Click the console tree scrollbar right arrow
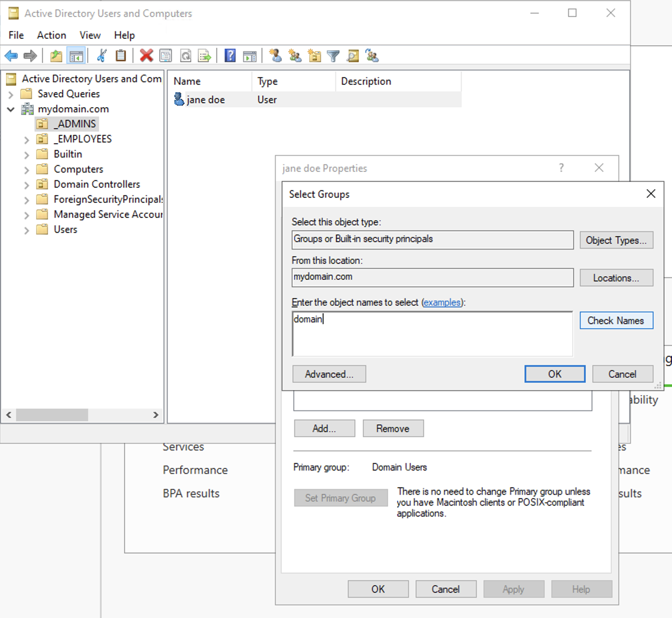672x618 pixels. click(x=156, y=415)
